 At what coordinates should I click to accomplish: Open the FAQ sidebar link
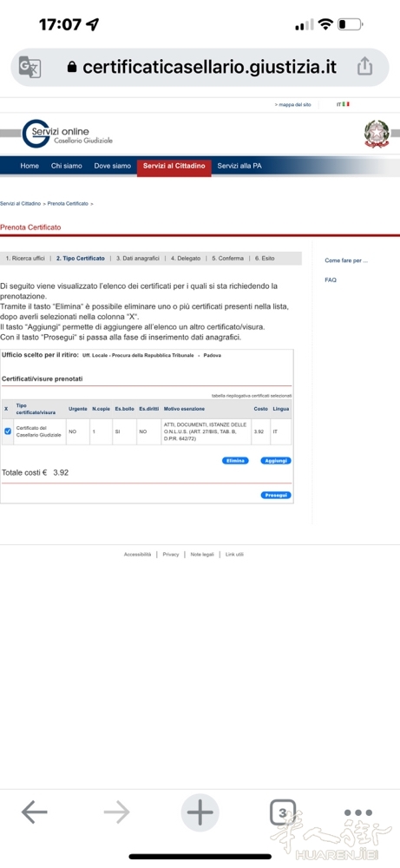pyautogui.click(x=331, y=280)
